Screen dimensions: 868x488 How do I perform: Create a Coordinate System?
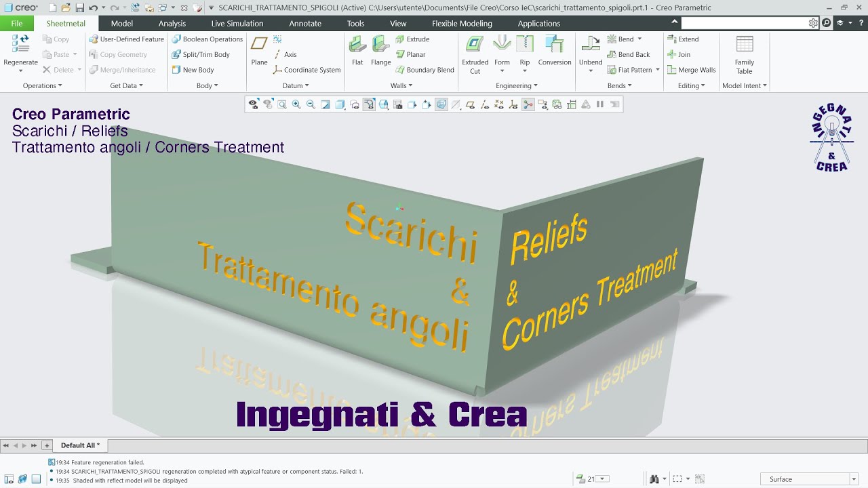(x=307, y=70)
